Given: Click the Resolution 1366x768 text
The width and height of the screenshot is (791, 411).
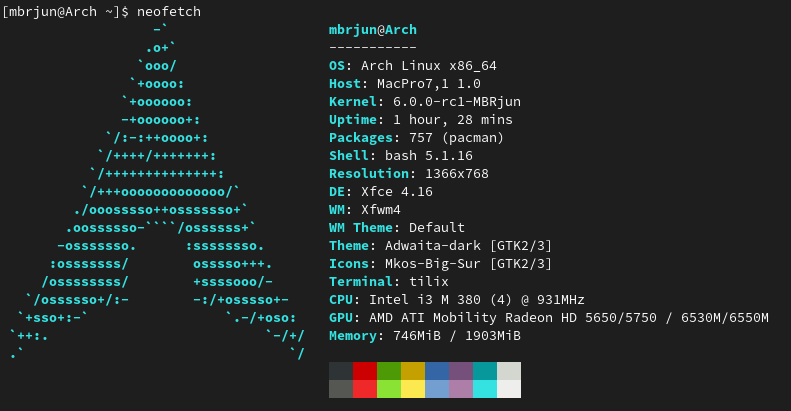Looking at the screenshot, I should (409, 174).
